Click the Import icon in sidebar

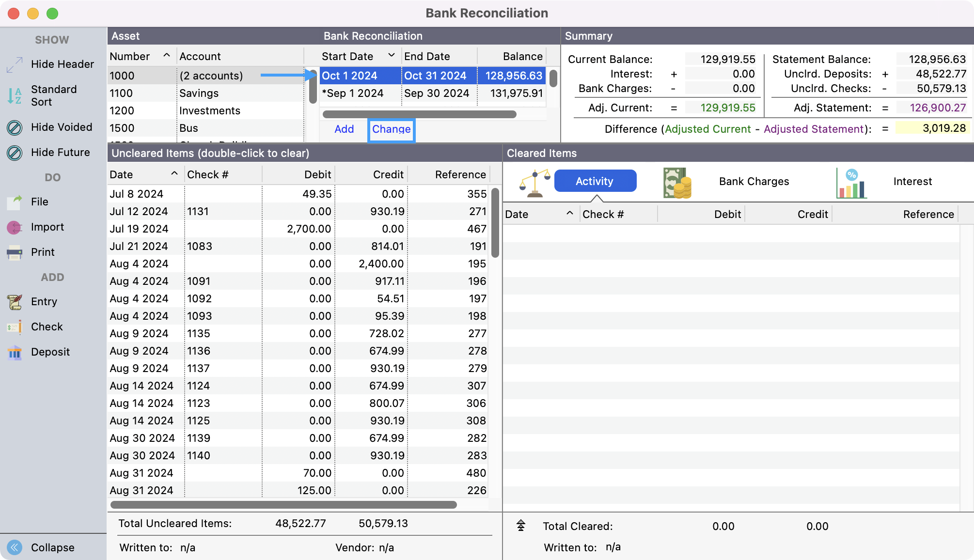pyautogui.click(x=15, y=227)
